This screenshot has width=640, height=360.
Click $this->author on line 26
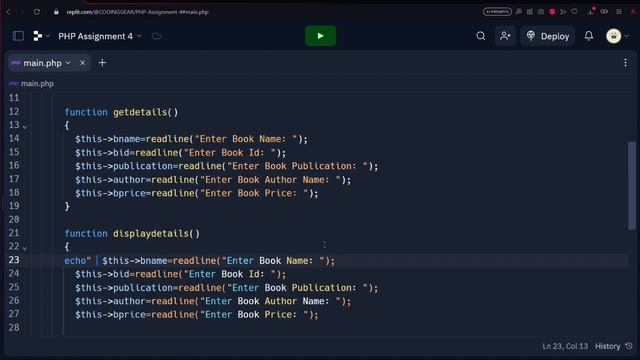[110, 301]
